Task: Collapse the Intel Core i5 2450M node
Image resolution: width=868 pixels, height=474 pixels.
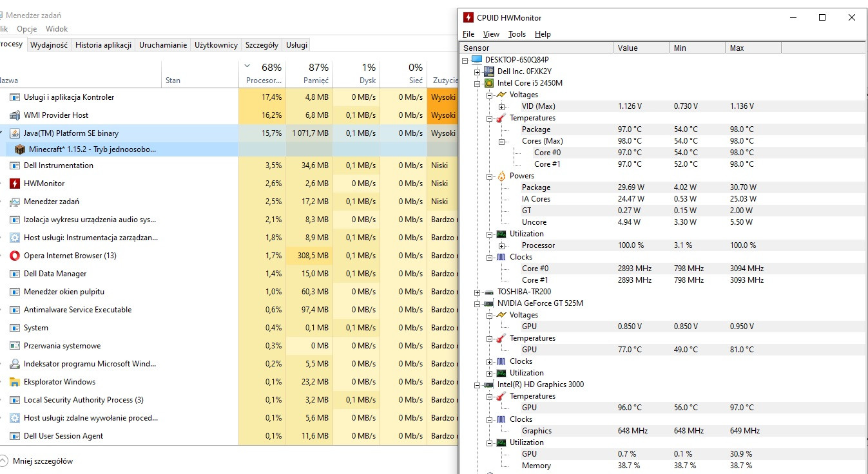Action: pos(477,83)
